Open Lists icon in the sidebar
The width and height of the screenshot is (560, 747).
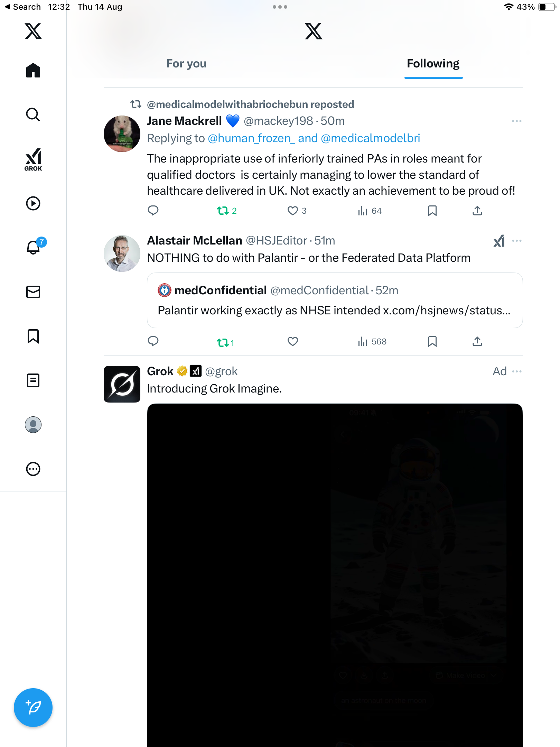coord(33,380)
